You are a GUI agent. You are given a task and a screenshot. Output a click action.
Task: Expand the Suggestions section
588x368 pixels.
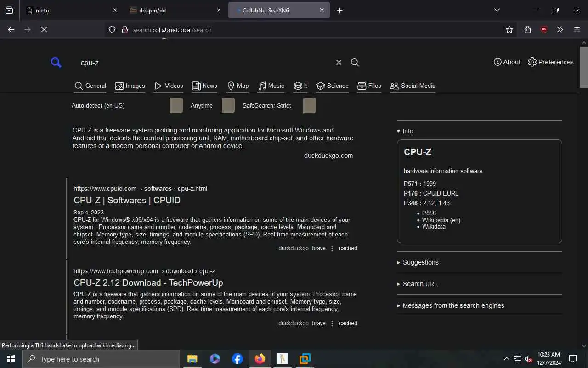(418, 262)
